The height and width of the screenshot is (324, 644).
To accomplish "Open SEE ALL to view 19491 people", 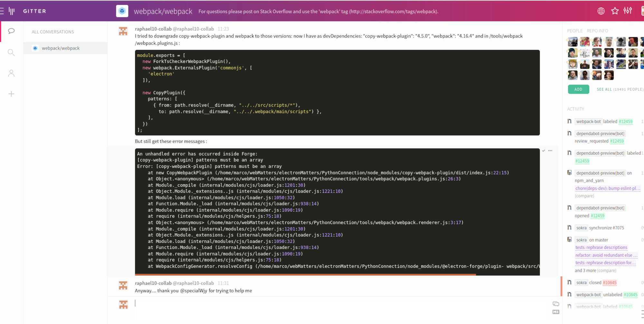I will tap(604, 89).
